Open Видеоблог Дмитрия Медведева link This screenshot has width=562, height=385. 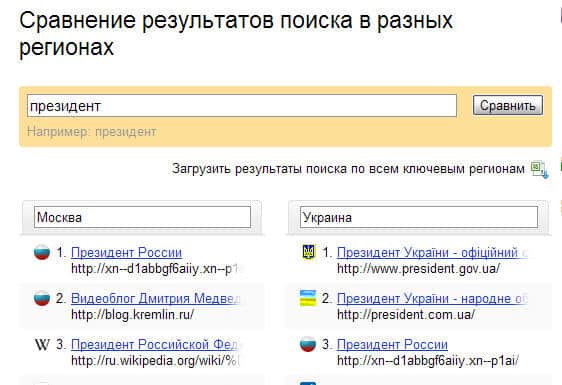[x=155, y=298]
